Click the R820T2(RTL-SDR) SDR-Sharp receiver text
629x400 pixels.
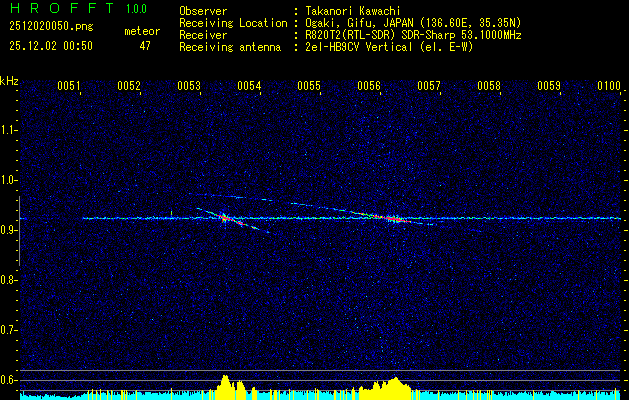[x=413, y=35]
